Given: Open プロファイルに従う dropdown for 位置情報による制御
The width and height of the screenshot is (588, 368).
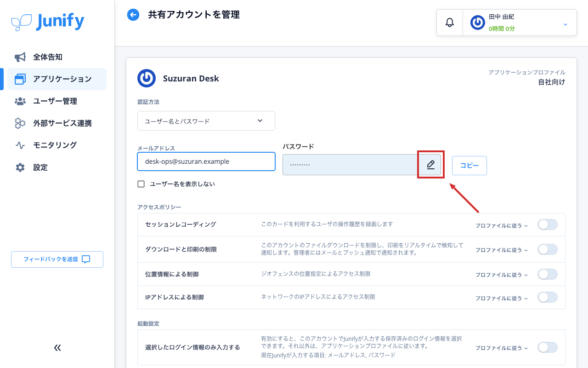Looking at the screenshot, I should [502, 274].
